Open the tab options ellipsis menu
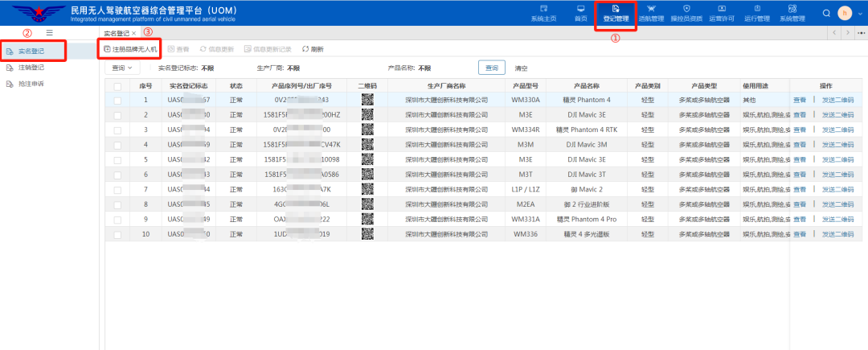Screen dimensions: 868x350 tap(861, 33)
